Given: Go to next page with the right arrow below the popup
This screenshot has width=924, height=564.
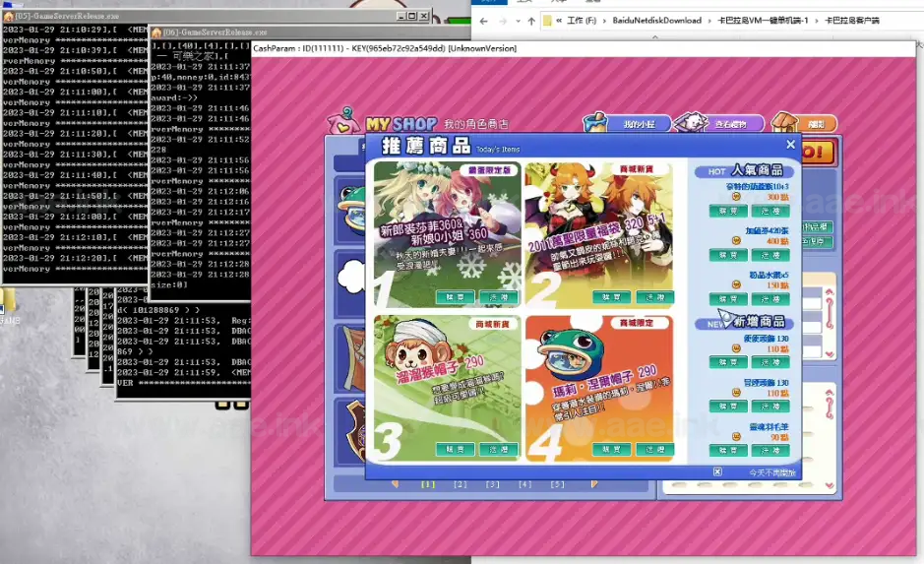Looking at the screenshot, I should (594, 484).
